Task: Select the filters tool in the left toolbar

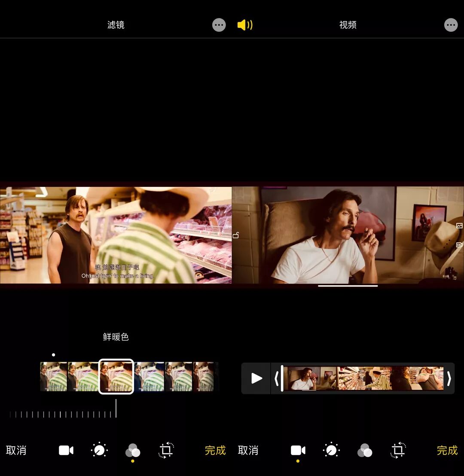Action: tap(133, 451)
